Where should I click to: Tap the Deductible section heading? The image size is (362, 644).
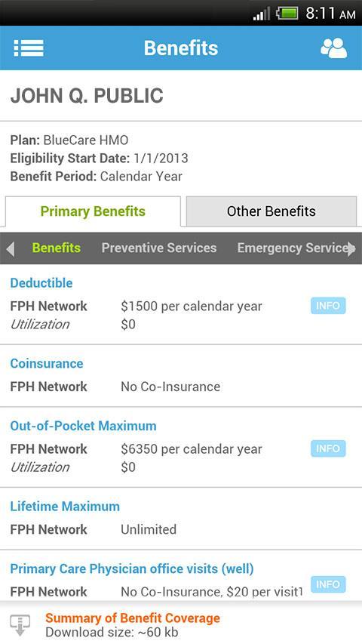click(41, 283)
